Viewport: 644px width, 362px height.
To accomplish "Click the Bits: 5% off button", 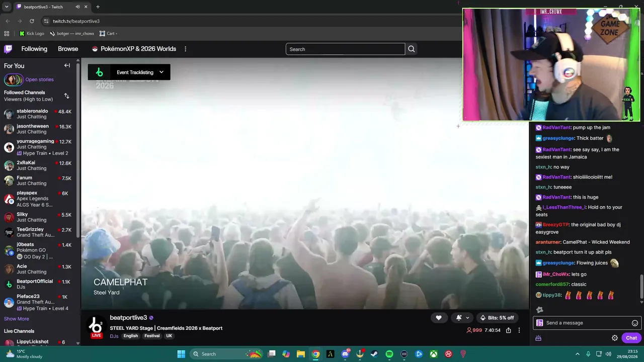I will click(497, 318).
